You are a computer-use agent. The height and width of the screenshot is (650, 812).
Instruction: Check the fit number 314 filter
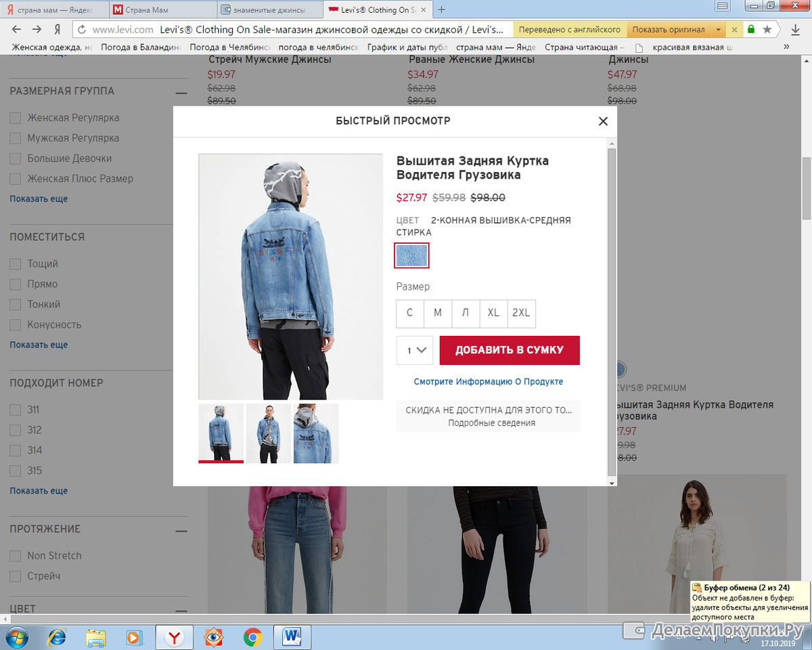[x=15, y=450]
